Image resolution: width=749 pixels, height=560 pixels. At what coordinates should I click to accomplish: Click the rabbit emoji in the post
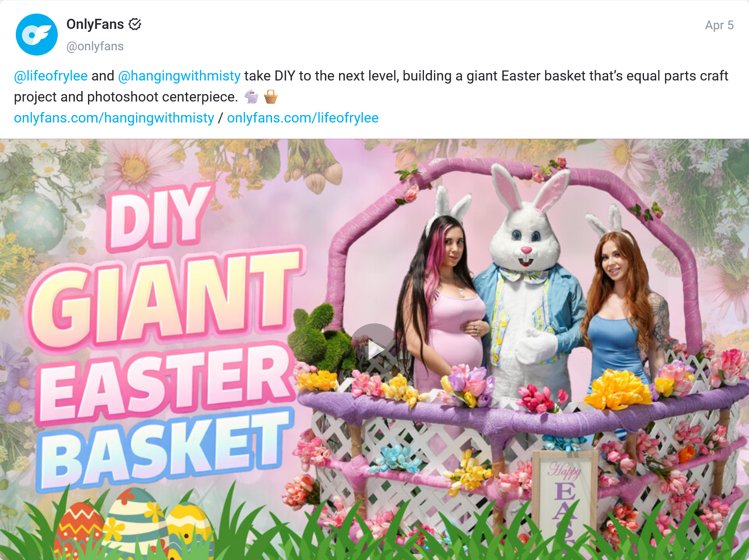click(252, 97)
